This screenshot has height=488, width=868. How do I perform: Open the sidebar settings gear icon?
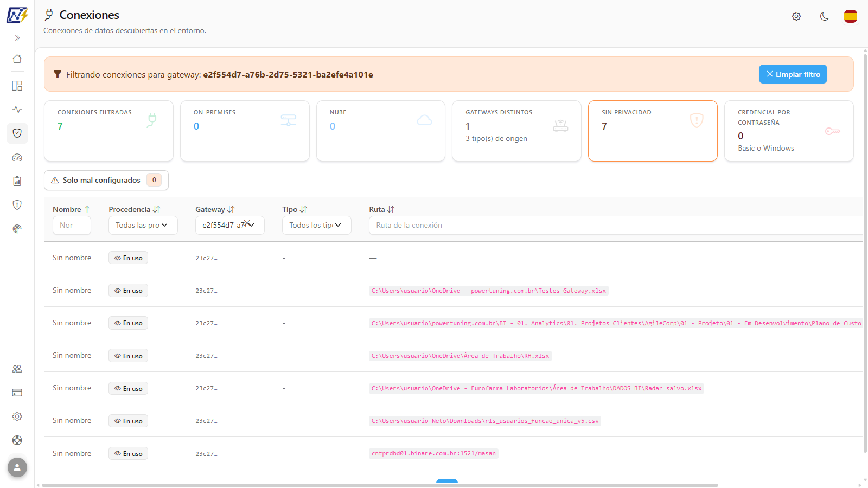[17, 416]
